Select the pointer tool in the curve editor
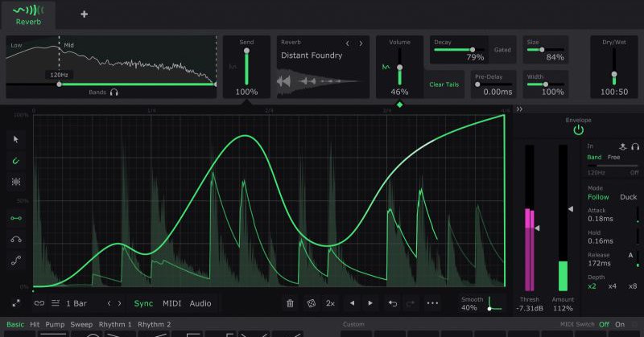The width and height of the screenshot is (644, 337). (x=16, y=140)
